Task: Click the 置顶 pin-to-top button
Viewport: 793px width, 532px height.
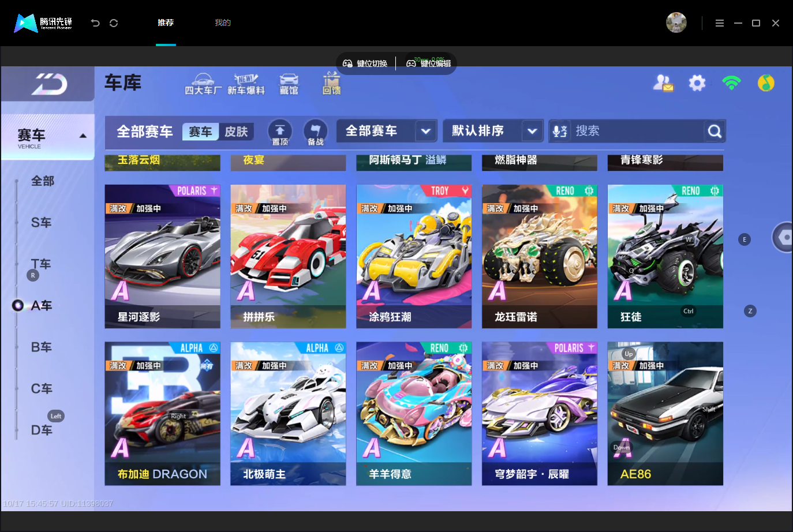Action: point(280,132)
